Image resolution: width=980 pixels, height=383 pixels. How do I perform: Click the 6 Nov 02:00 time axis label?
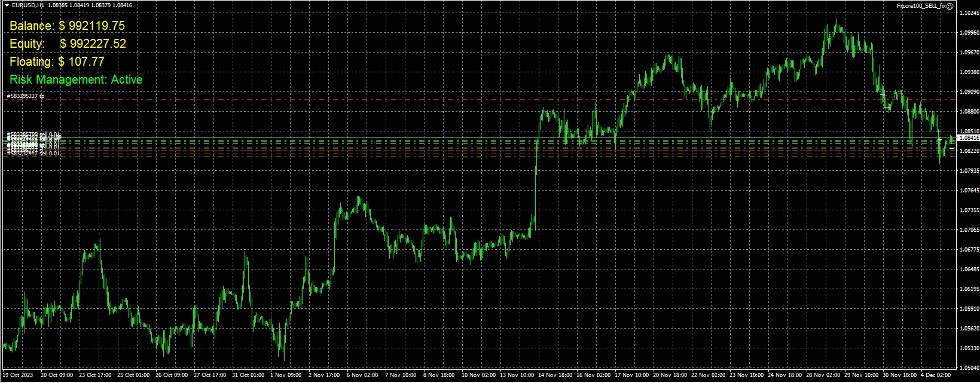[x=362, y=375]
